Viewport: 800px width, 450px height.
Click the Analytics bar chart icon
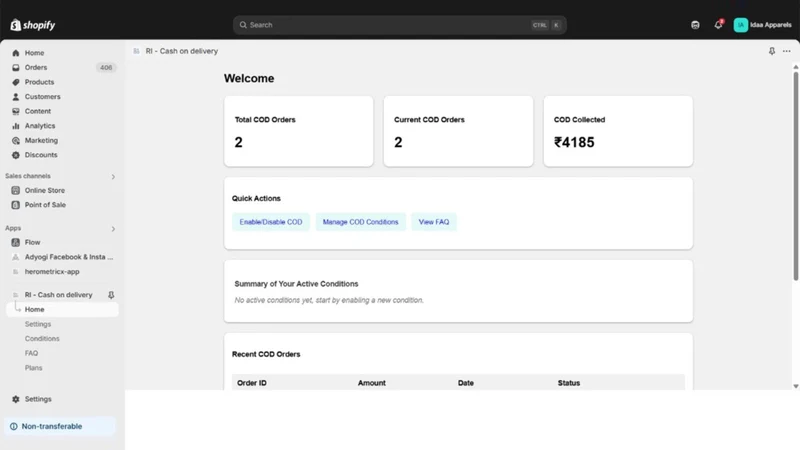(x=16, y=126)
